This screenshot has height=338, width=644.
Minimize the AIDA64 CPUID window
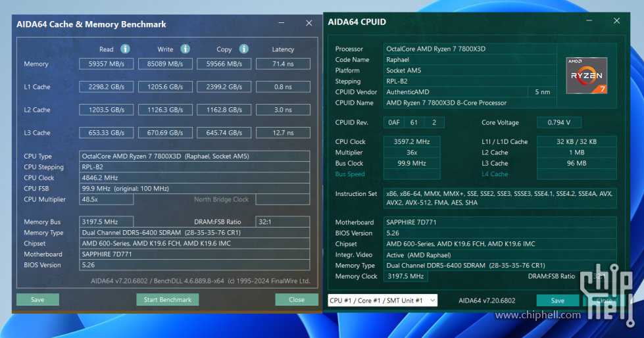(589, 20)
